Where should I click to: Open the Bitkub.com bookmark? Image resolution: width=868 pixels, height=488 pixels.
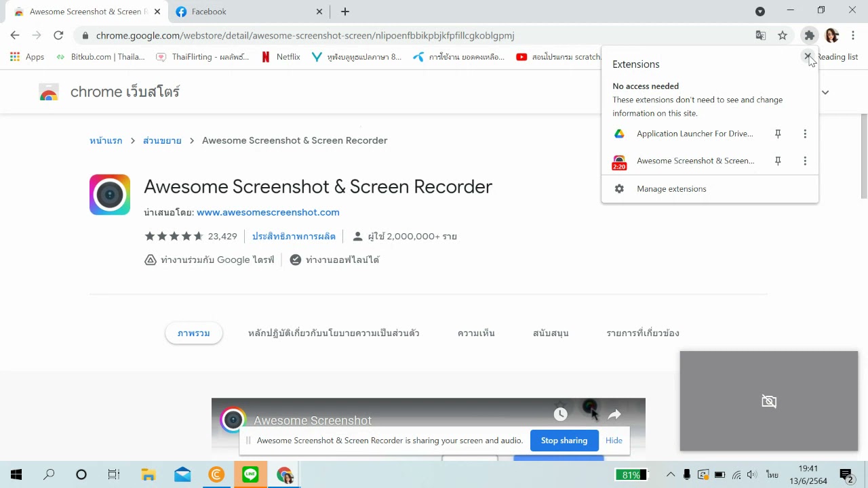pos(100,57)
